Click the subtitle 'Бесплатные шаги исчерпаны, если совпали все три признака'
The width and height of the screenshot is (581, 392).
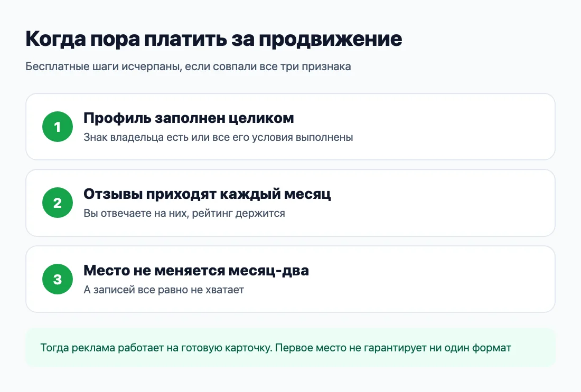click(x=188, y=66)
